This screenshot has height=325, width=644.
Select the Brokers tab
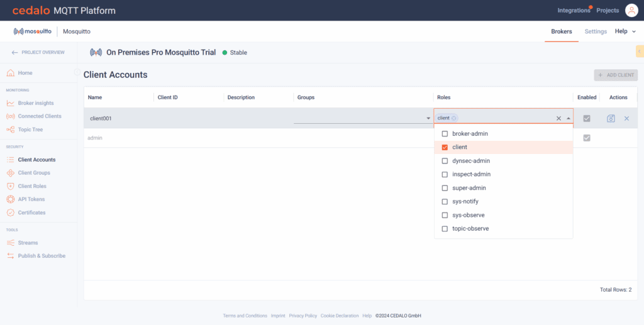[562, 31]
